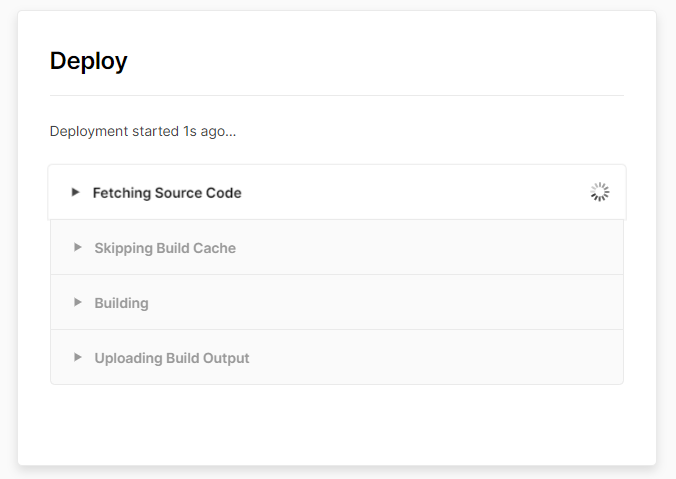Click empty right side of Building row
Screen dimensions: 676x479
tap(450, 303)
